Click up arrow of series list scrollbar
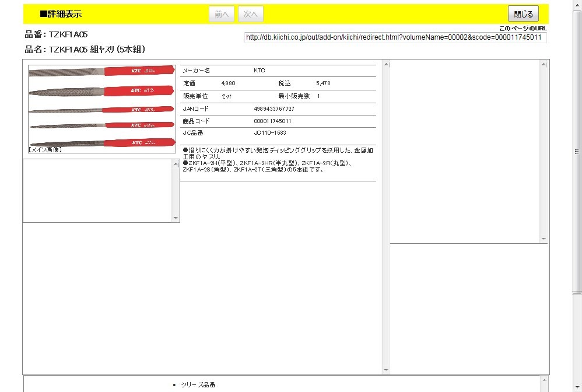The height and width of the screenshot is (392, 582). [544, 380]
